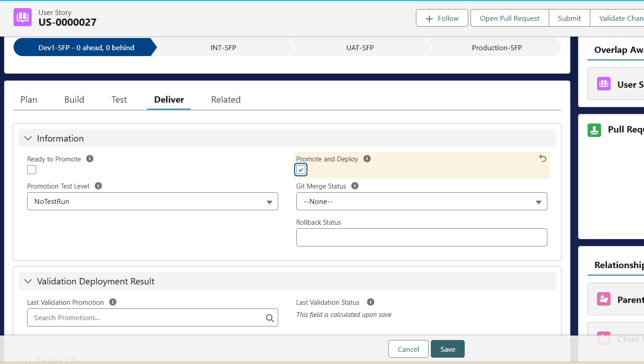This screenshot has width=644, height=364.
Task: Collapse the Information section
Action: click(x=28, y=138)
